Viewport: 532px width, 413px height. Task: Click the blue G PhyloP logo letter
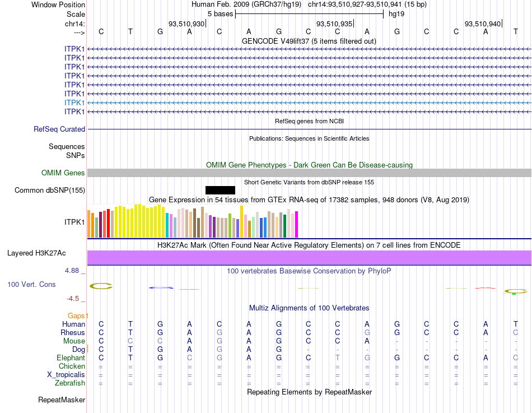click(x=161, y=287)
